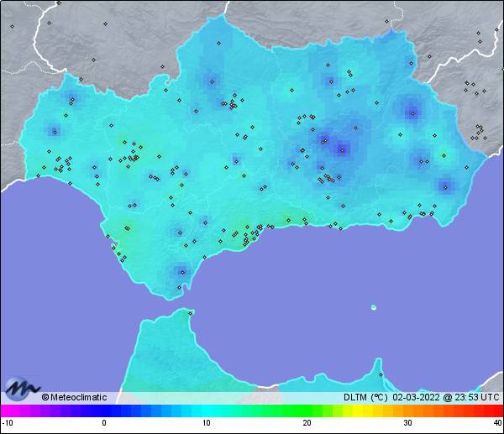Click the 23:53 UTC time text
This screenshot has width=504, height=434.
tap(476, 397)
